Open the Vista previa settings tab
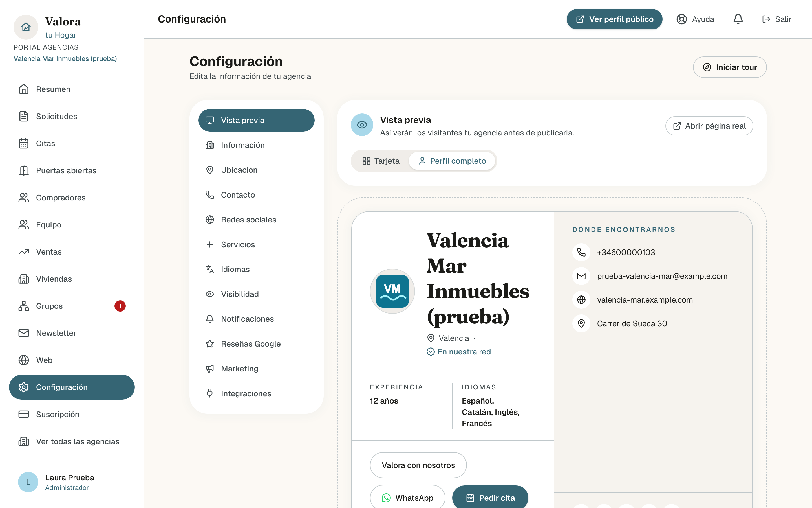The width and height of the screenshot is (812, 508). [256, 120]
